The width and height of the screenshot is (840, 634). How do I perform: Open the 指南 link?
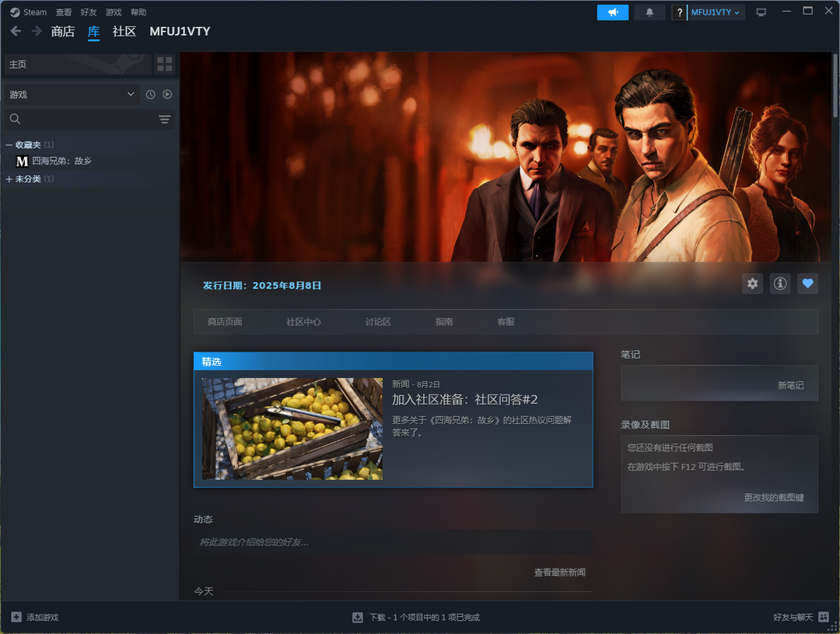(x=444, y=321)
